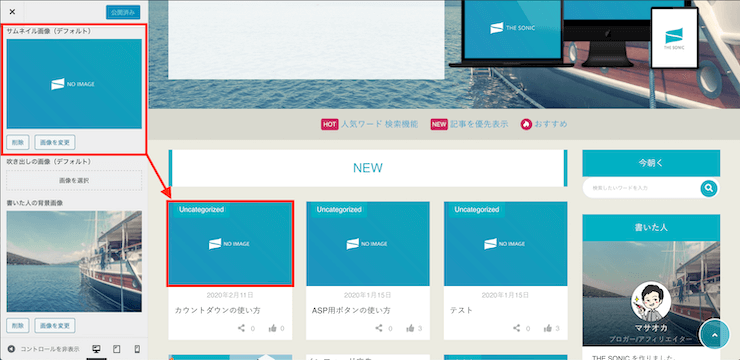Open the 人気ワード 検索機能 link
Image resolution: width=740 pixels, height=360 pixels.
pos(379,124)
